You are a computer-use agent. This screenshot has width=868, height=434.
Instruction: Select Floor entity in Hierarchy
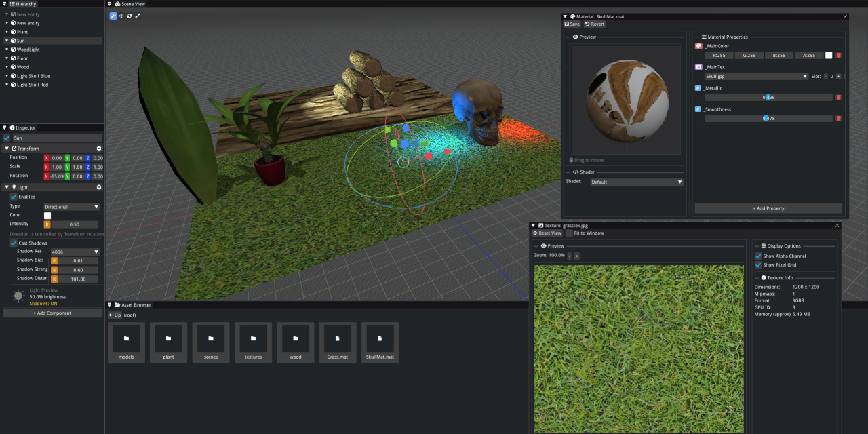(x=22, y=58)
